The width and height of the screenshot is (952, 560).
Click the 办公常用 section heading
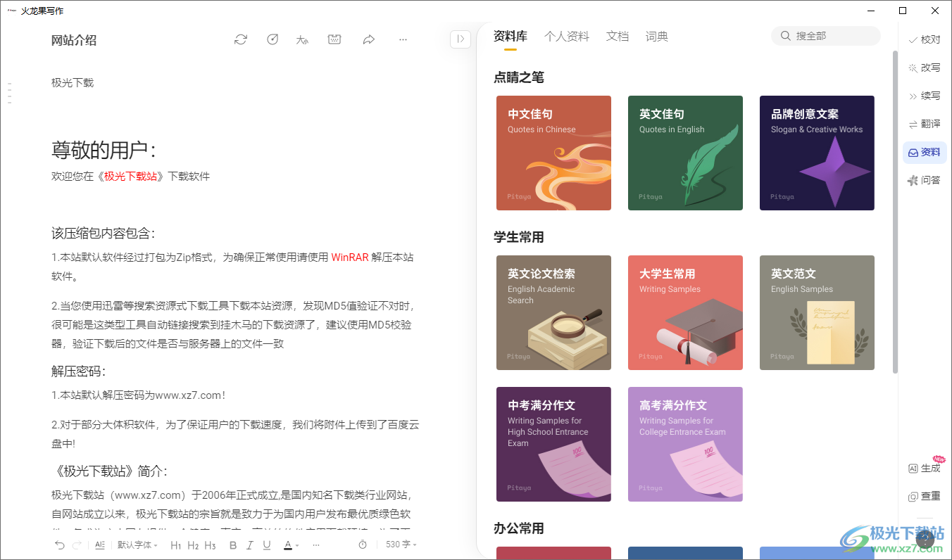click(x=519, y=528)
